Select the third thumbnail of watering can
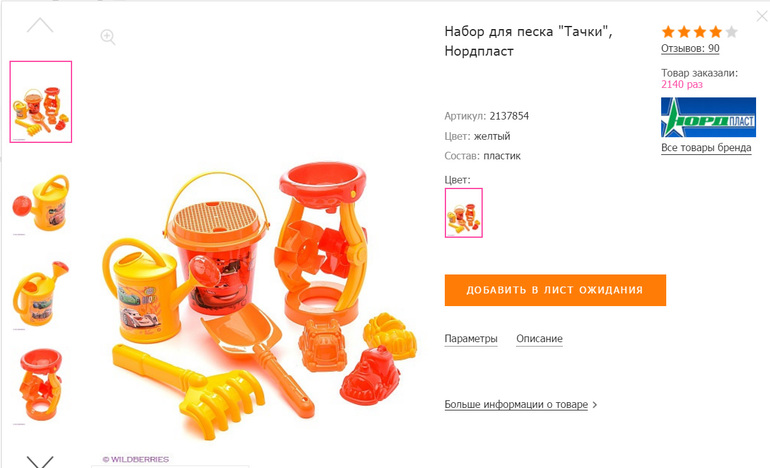 coord(41,295)
